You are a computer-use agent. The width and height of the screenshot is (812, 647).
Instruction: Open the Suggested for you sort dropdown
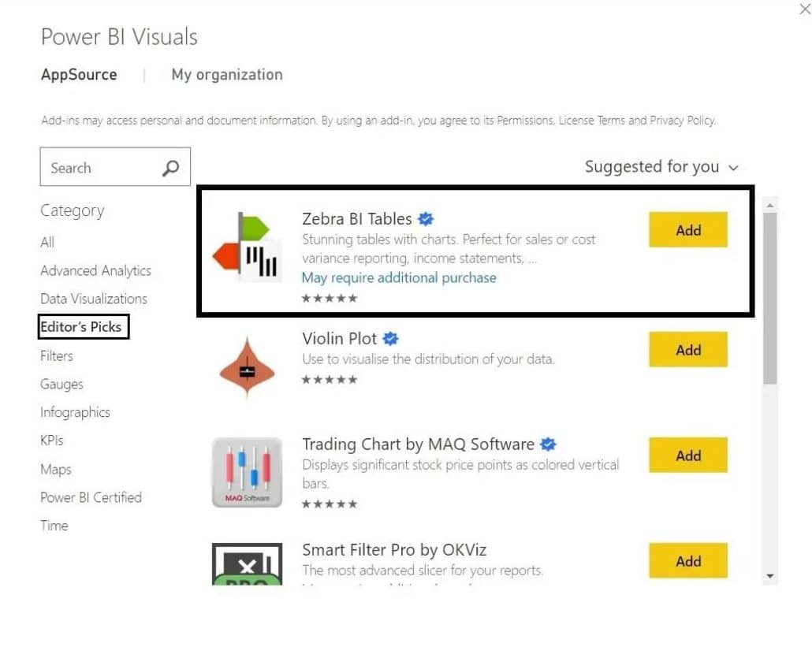(662, 167)
